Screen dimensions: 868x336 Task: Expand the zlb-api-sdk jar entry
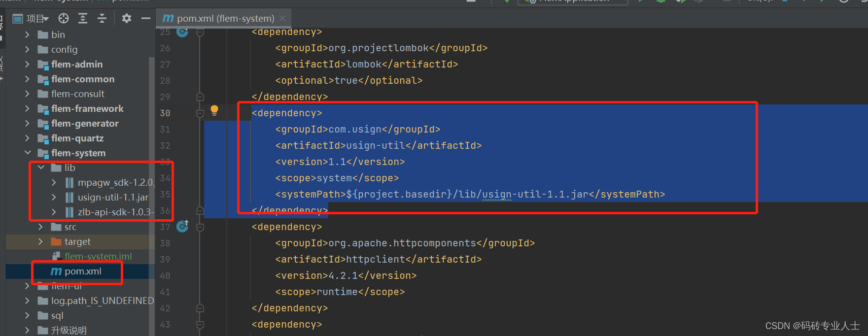[x=54, y=212]
